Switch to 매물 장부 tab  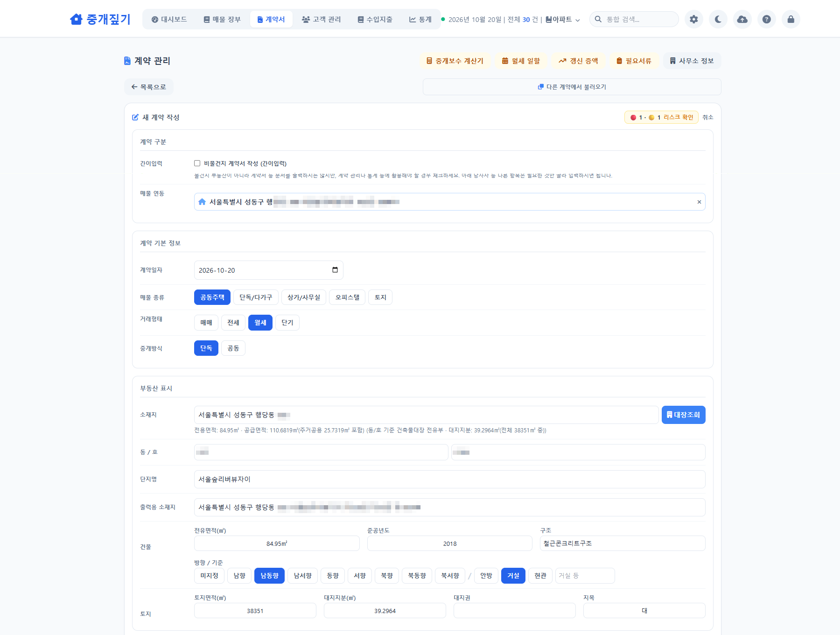(x=222, y=19)
